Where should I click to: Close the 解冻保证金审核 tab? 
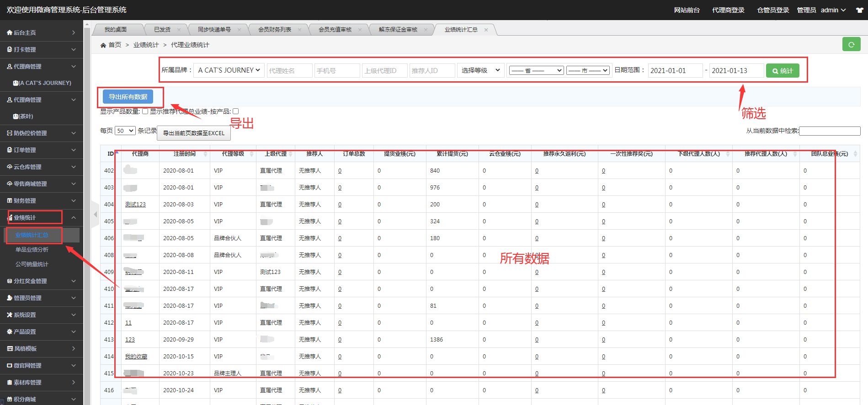click(x=426, y=30)
